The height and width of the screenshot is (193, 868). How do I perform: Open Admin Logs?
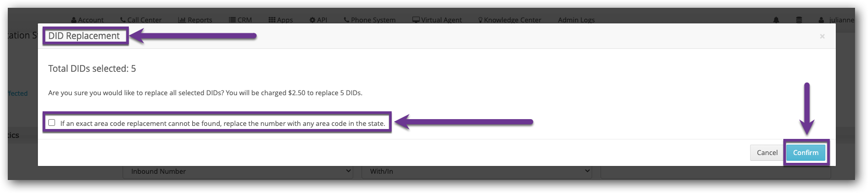pyautogui.click(x=576, y=20)
